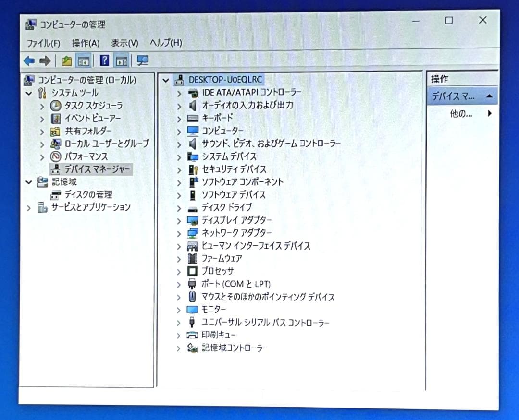
Task: Click the up-folder toolbar icon
Action: coord(67,60)
